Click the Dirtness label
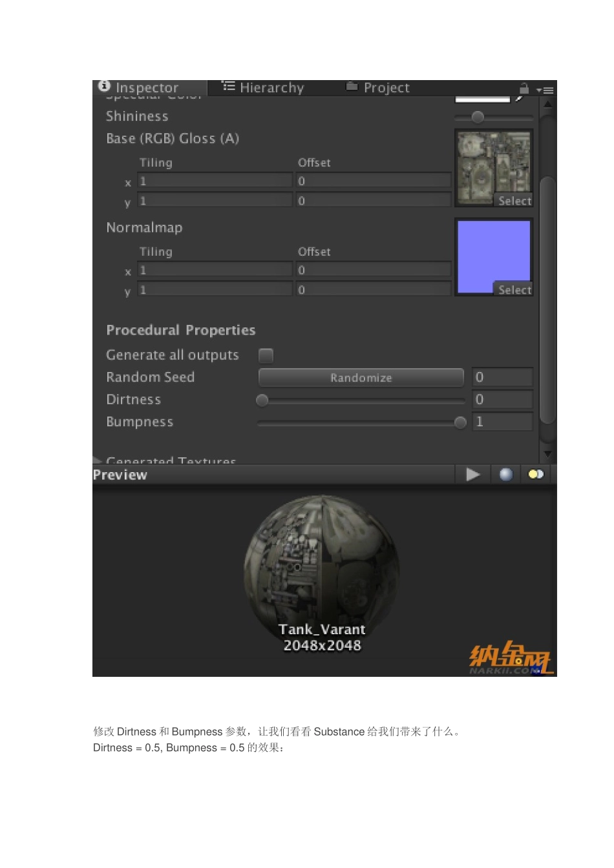This screenshot has height=868, width=614. (133, 400)
